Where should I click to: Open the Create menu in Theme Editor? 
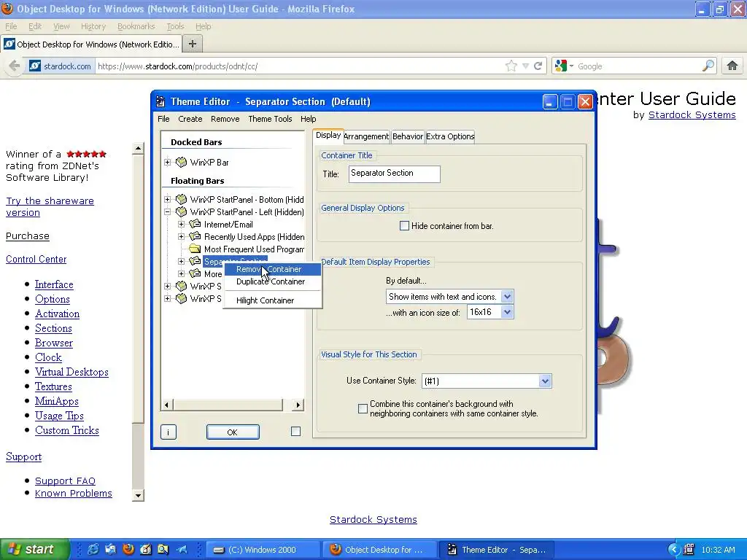pos(190,119)
